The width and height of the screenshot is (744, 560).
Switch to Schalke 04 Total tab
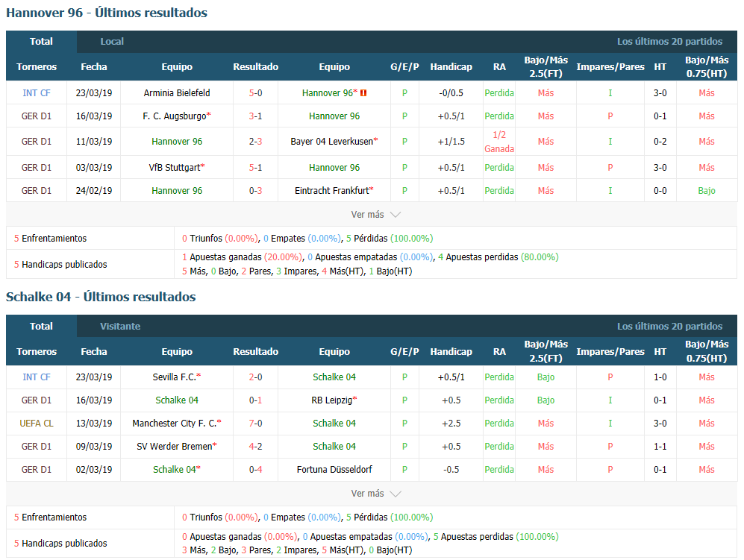pyautogui.click(x=41, y=327)
